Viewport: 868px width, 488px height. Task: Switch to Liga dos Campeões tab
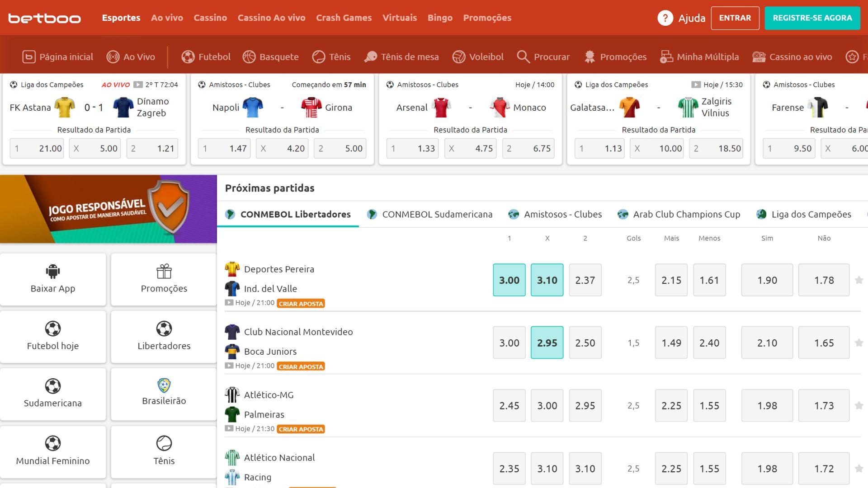point(804,214)
